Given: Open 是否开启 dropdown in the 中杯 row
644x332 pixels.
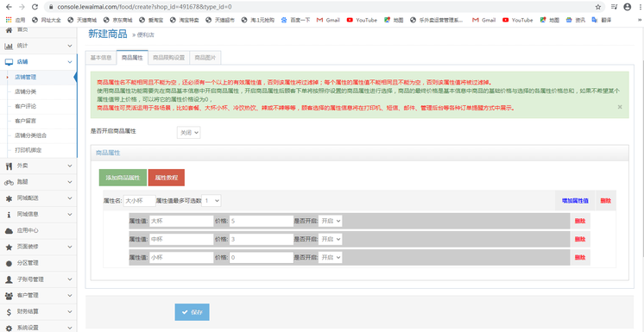Looking at the screenshot, I should [331, 239].
